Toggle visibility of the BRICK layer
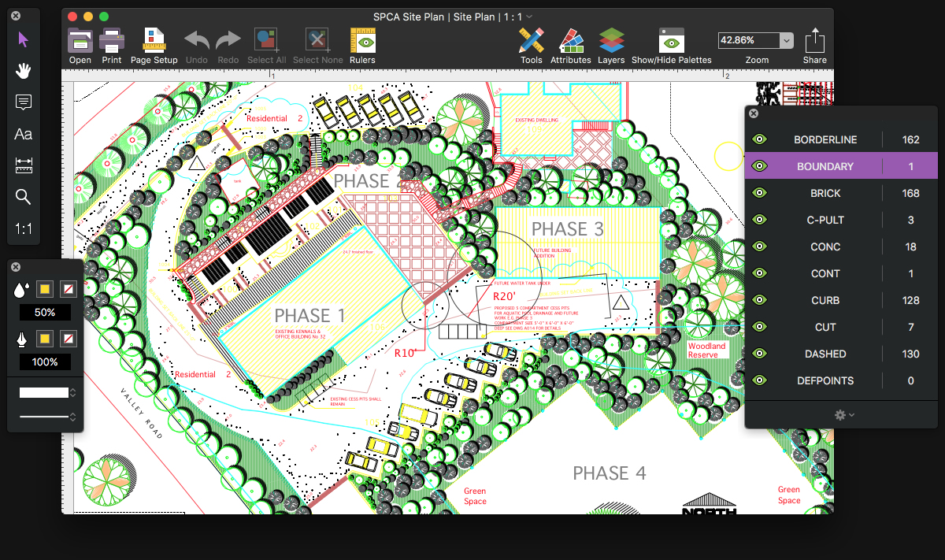Viewport: 945px width, 560px height. [x=759, y=193]
